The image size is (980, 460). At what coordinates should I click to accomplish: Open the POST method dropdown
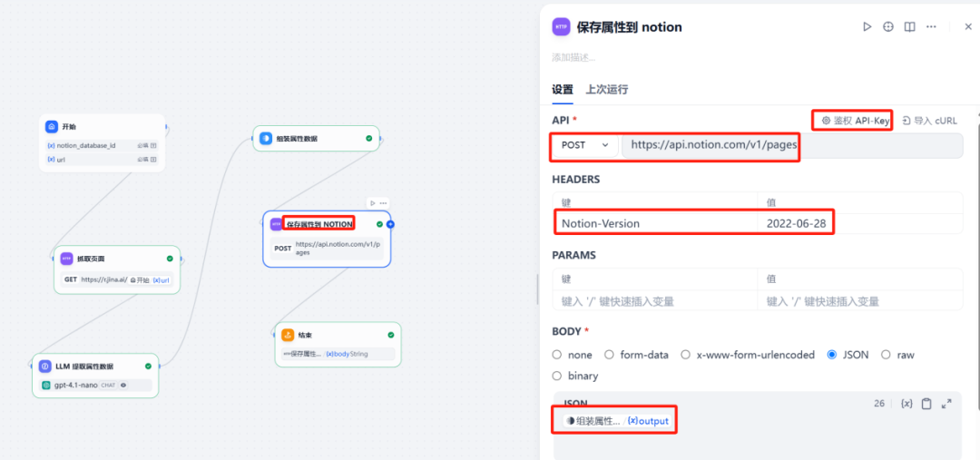585,145
